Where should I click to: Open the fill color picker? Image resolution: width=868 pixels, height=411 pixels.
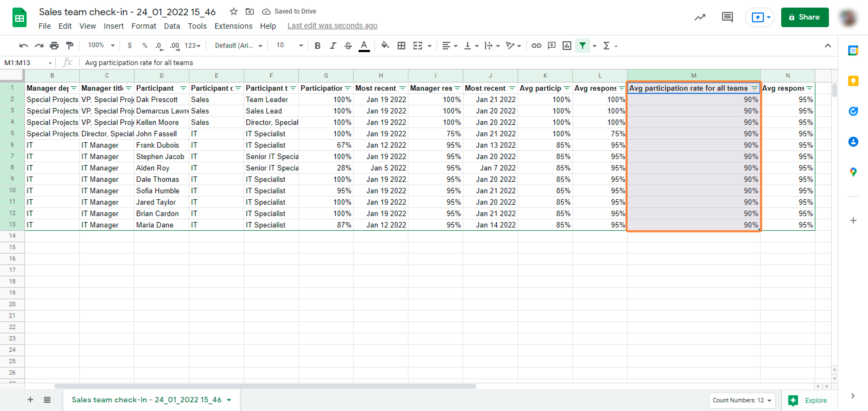pos(385,46)
